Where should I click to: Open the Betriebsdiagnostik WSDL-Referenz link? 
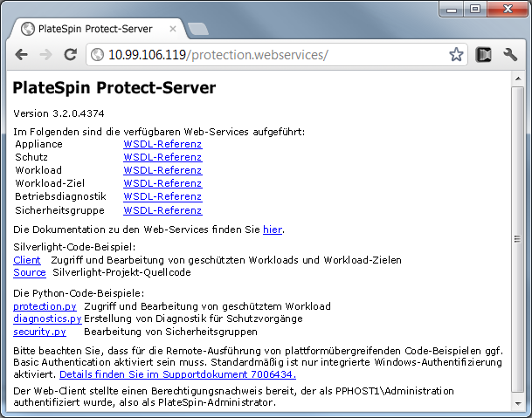162,196
